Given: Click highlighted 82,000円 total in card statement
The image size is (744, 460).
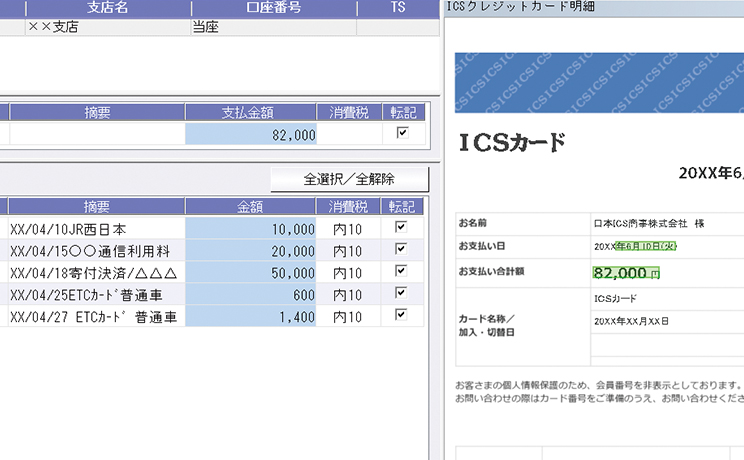Looking at the screenshot, I should tap(626, 271).
